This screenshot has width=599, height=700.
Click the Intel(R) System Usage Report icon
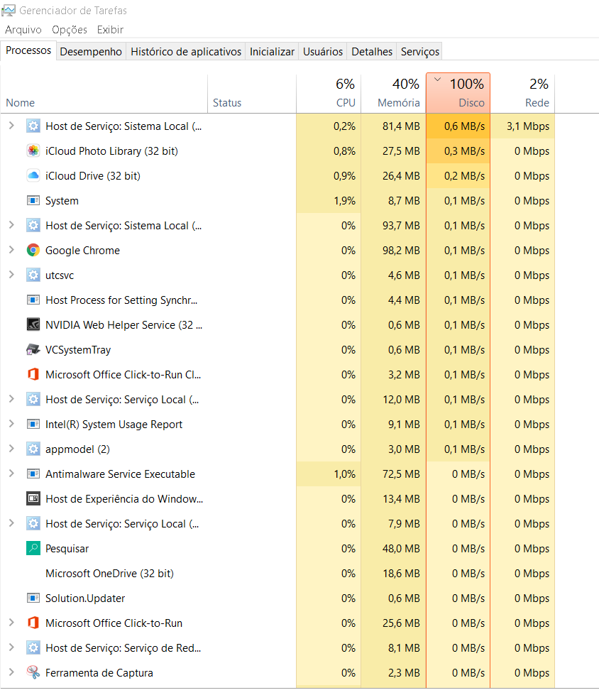pos(33,424)
